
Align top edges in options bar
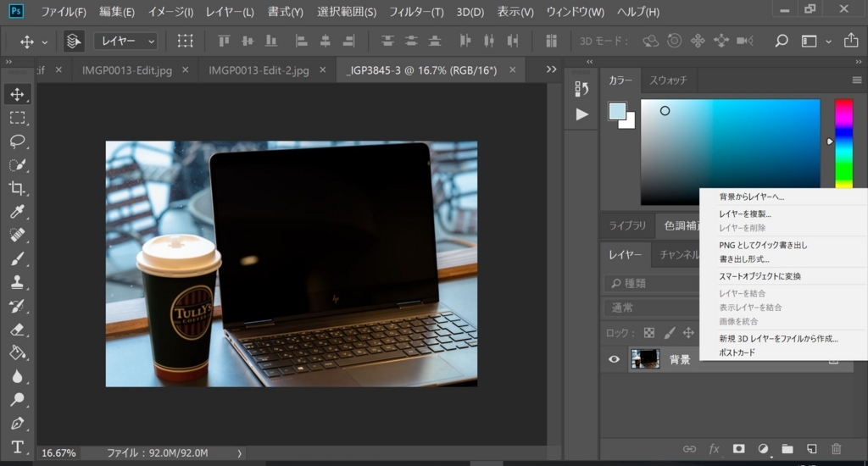(224, 41)
